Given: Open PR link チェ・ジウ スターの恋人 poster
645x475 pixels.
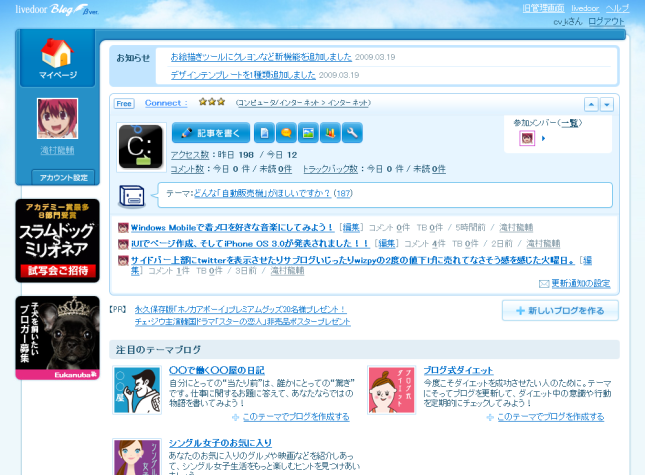Looking at the screenshot, I should tap(243, 322).
